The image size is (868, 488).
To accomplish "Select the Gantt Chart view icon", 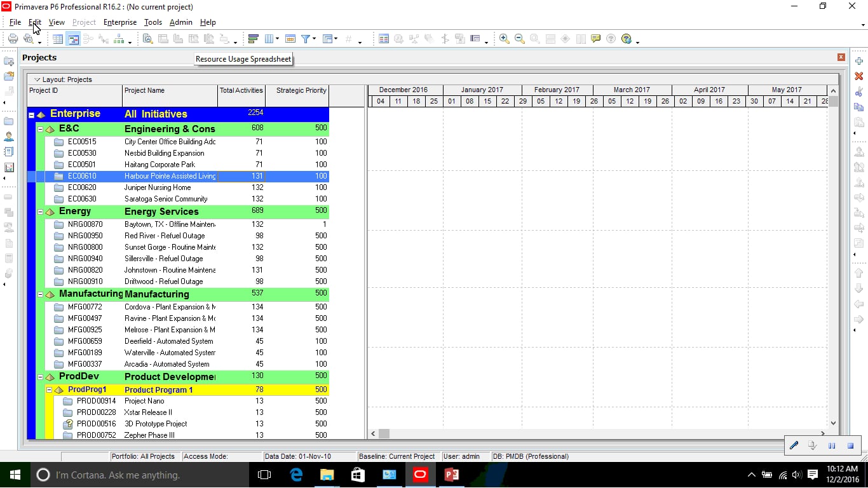I will coord(73,39).
